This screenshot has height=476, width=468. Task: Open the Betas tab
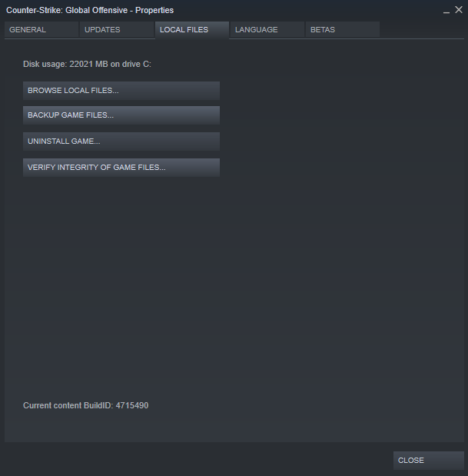point(343,29)
